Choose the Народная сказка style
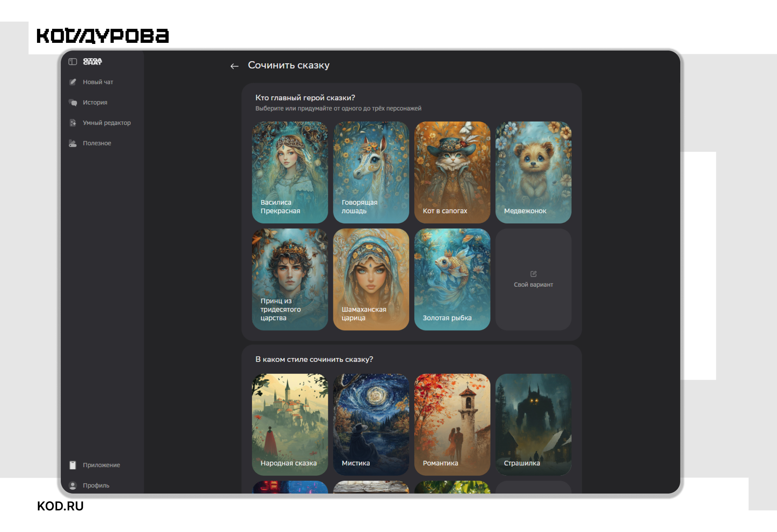 pos(290,424)
